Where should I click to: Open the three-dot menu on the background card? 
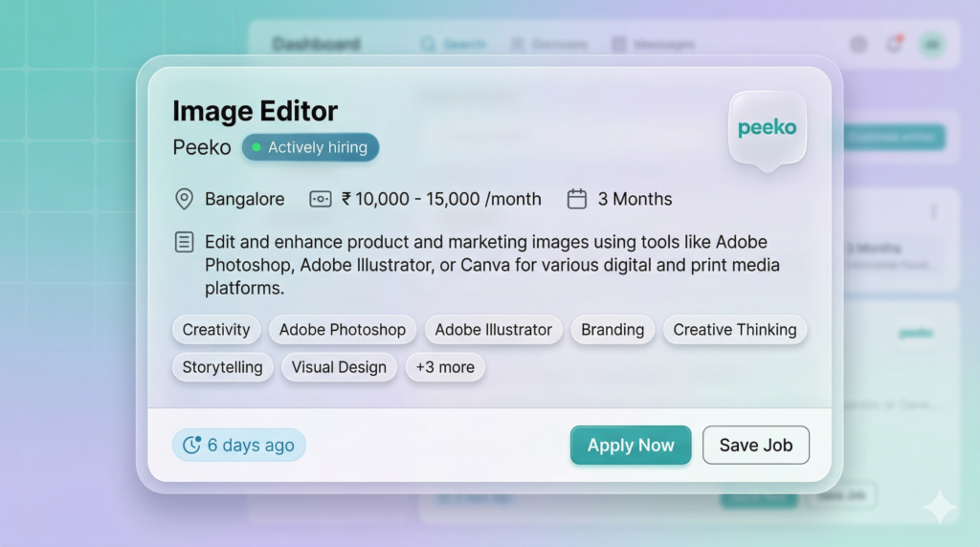coord(934,211)
